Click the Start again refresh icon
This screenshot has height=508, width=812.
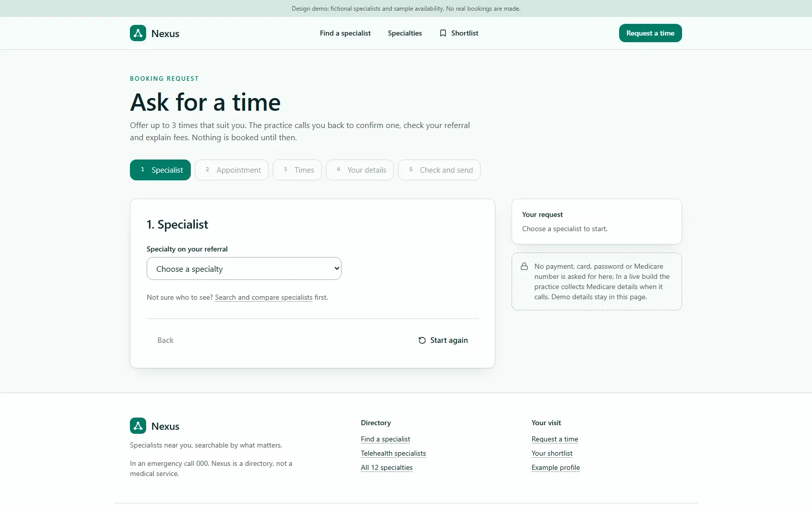click(x=422, y=340)
